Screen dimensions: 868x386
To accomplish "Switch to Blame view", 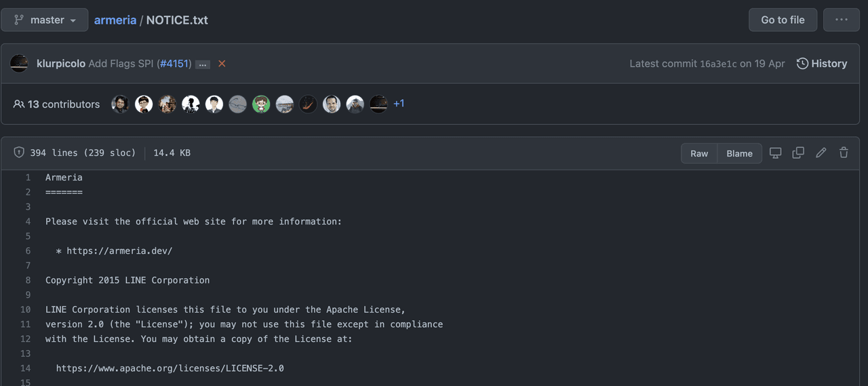I will (x=739, y=153).
